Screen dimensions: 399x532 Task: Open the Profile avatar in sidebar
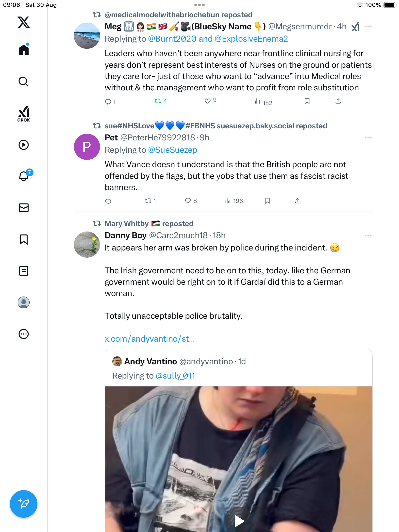pos(24,302)
